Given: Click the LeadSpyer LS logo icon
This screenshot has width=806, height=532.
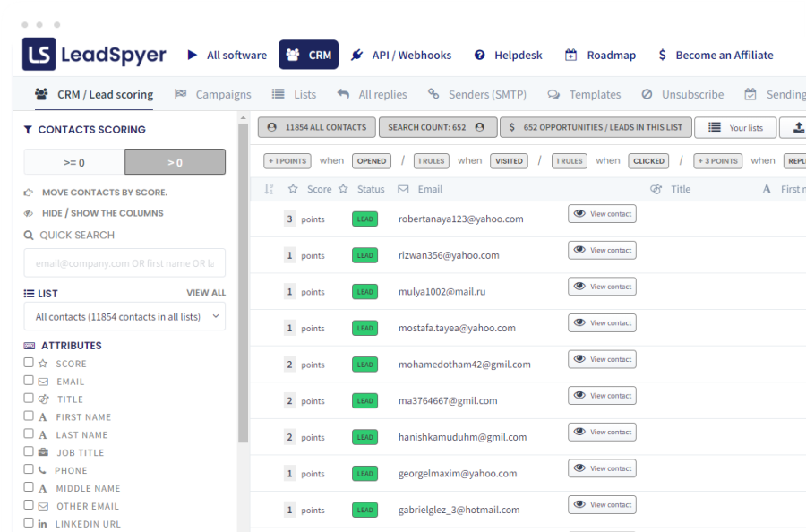Looking at the screenshot, I should coord(39,54).
